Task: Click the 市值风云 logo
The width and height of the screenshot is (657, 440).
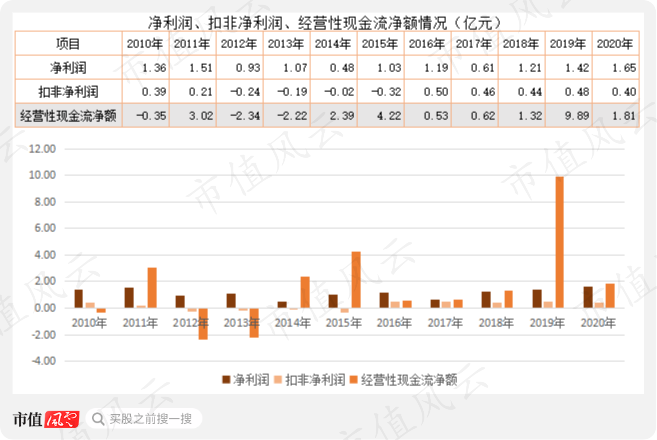Action: (x=46, y=419)
